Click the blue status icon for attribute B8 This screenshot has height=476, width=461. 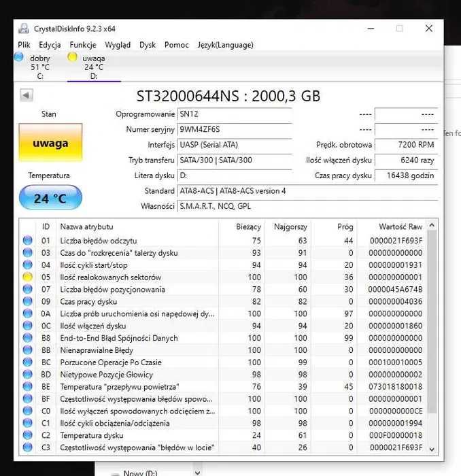click(28, 337)
